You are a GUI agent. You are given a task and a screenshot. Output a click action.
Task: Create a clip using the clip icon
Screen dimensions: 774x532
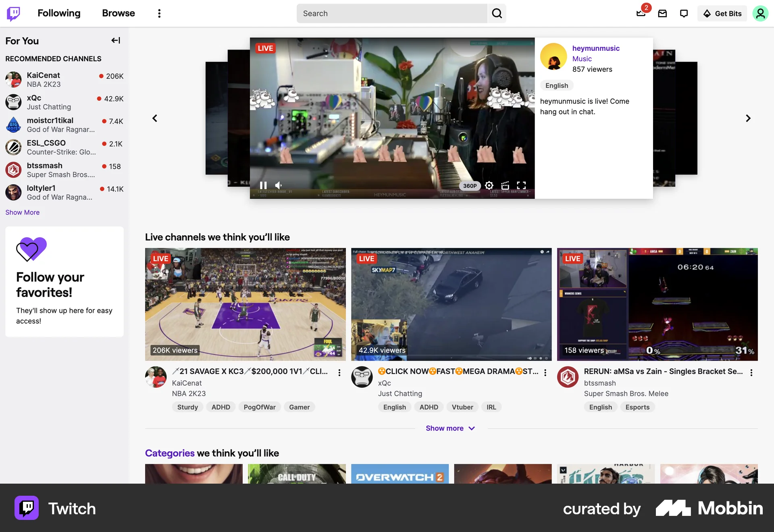coord(505,185)
